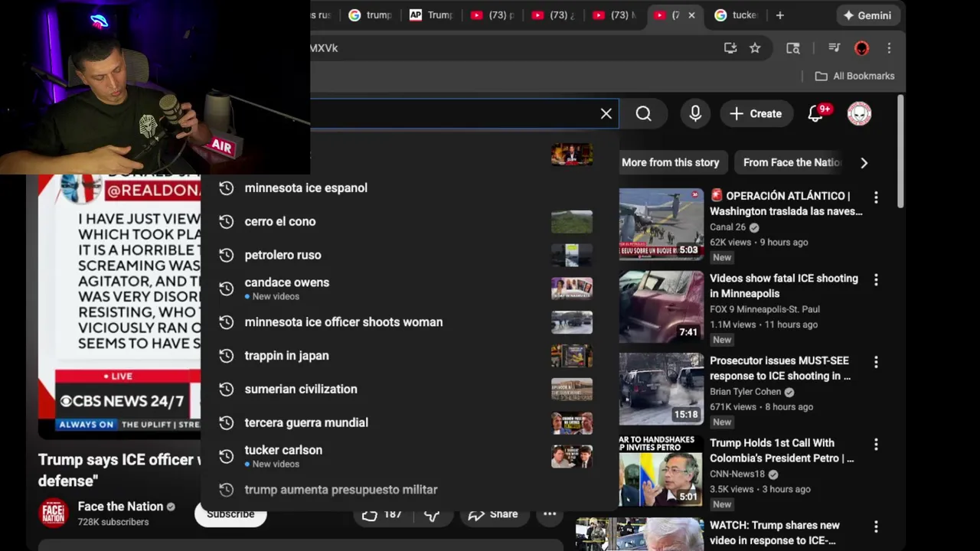Open the All Bookmarks folder
This screenshot has width=980, height=551.
point(854,76)
